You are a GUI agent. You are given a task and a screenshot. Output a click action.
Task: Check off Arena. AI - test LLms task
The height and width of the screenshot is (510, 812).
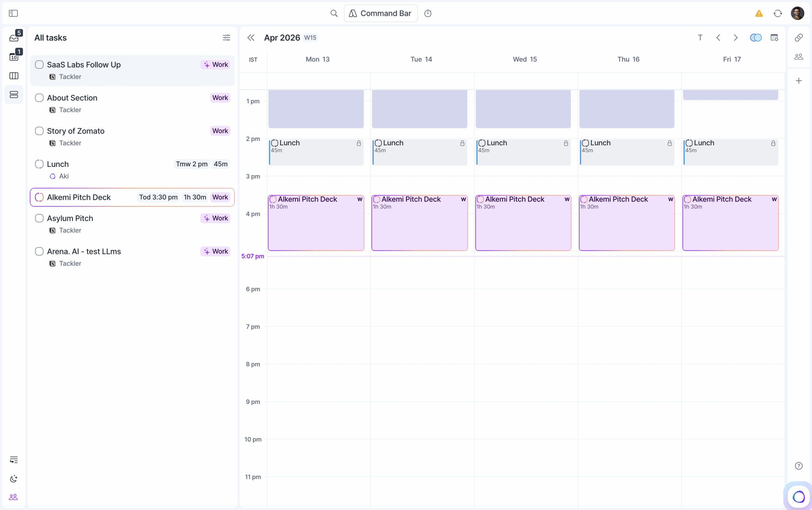tap(39, 251)
